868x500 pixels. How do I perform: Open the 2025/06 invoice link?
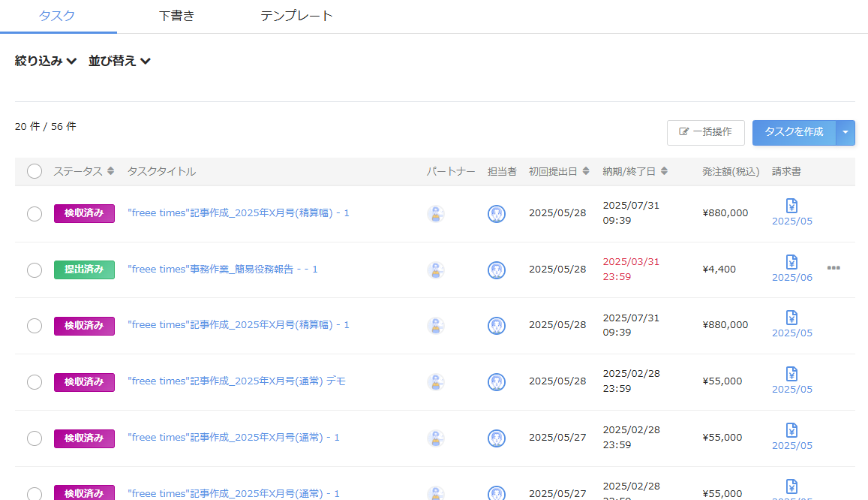792,278
